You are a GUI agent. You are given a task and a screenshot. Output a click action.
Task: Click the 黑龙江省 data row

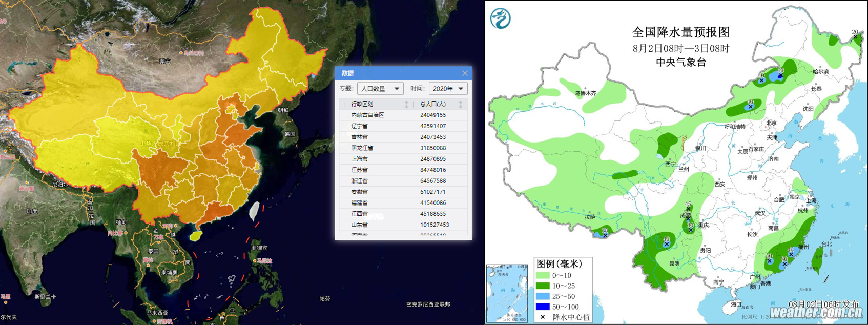click(x=403, y=148)
